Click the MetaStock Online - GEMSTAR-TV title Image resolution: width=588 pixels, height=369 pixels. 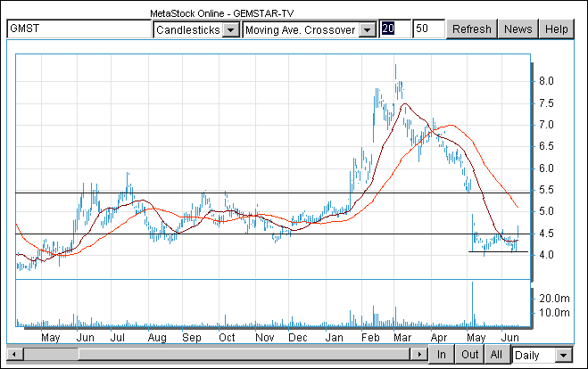222,13
